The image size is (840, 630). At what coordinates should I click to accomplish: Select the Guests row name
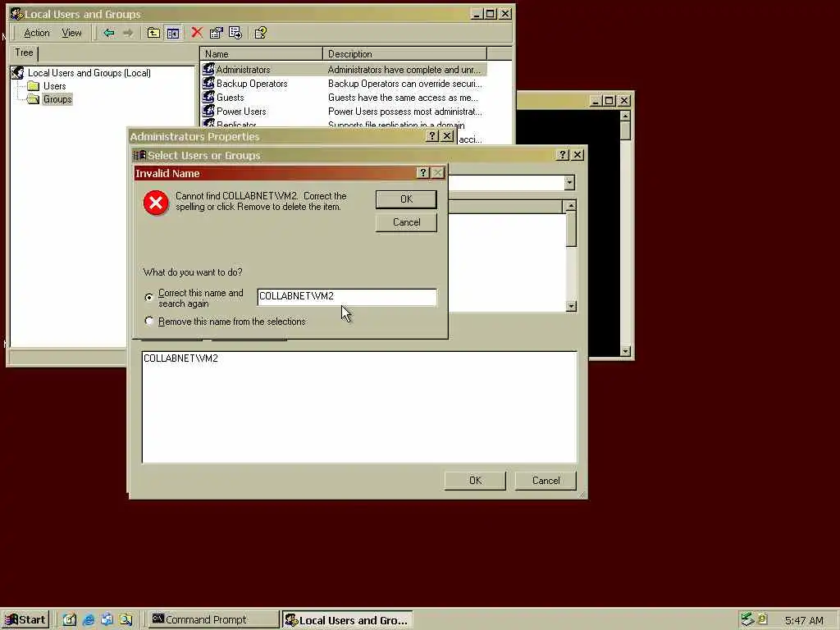click(231, 98)
